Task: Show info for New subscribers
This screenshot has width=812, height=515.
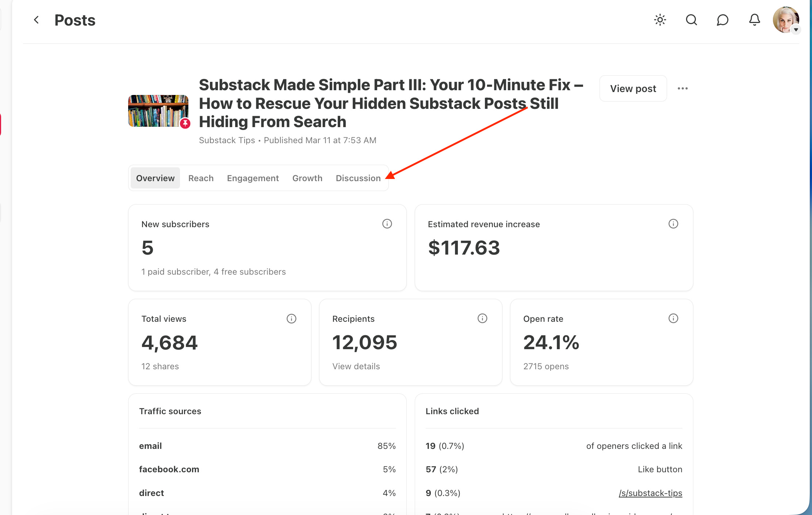Action: point(387,224)
